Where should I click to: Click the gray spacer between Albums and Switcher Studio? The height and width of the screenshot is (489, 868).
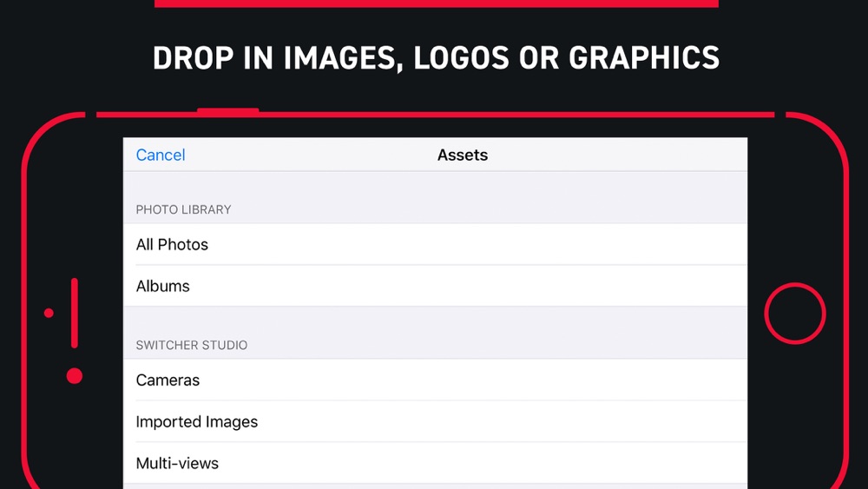pos(435,320)
